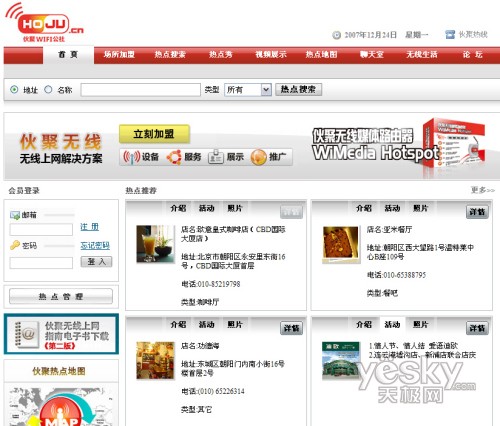Click 详情 button on the 功德海 card
This screenshot has height=426, width=500.
coord(292,328)
